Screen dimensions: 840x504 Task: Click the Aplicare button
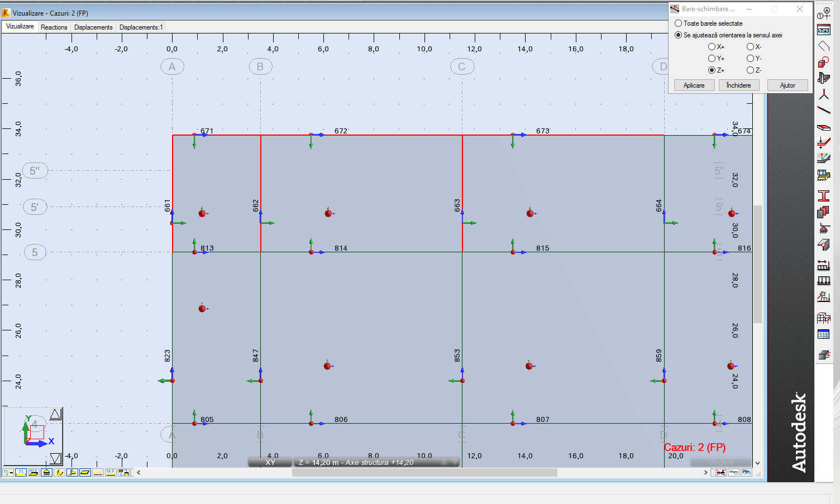point(694,85)
